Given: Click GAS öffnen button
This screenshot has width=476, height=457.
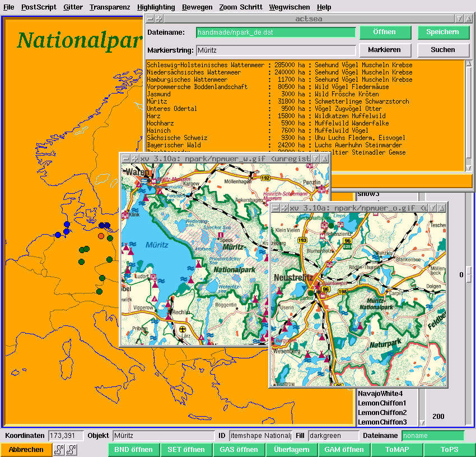Looking at the screenshot, I should 239,449.
